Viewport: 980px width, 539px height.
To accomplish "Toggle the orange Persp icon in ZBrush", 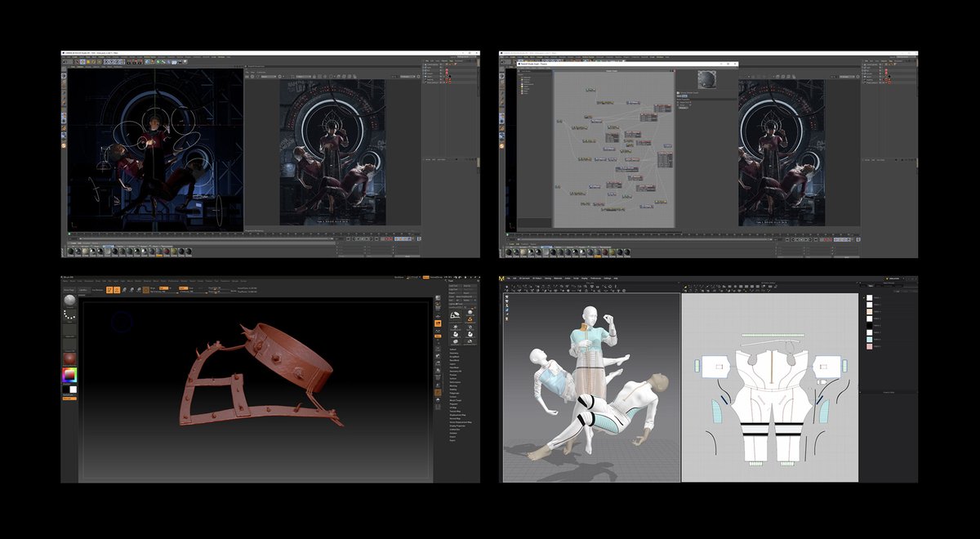I will [438, 323].
